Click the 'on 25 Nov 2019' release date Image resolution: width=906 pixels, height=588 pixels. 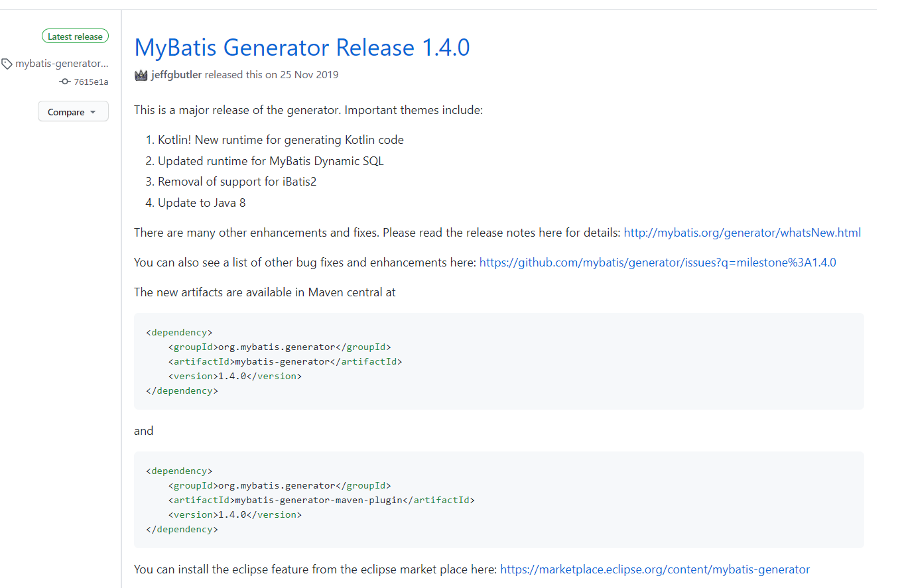click(302, 75)
